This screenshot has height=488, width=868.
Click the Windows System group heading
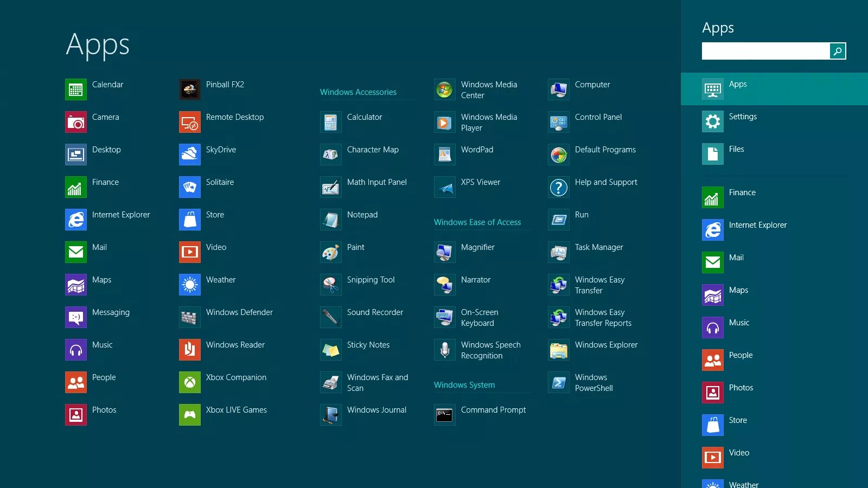click(464, 385)
